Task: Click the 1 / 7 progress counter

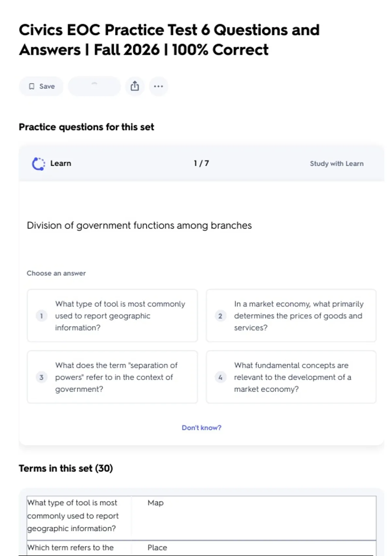Action: pos(201,163)
